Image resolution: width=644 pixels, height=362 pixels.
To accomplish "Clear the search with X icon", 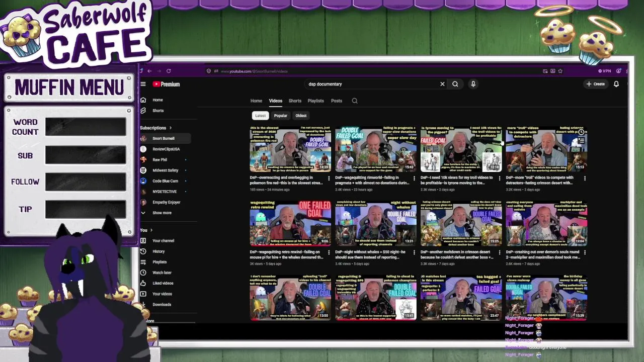I will click(442, 84).
